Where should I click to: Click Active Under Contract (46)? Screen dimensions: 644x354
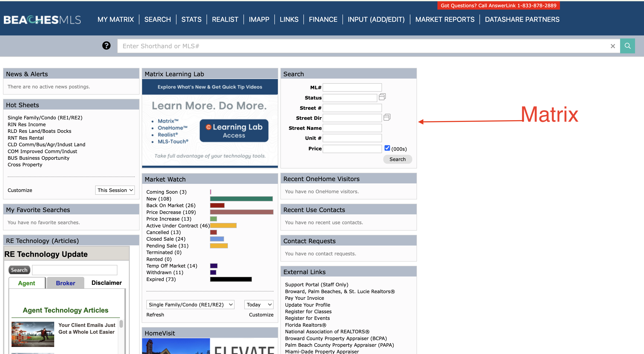[x=178, y=226]
